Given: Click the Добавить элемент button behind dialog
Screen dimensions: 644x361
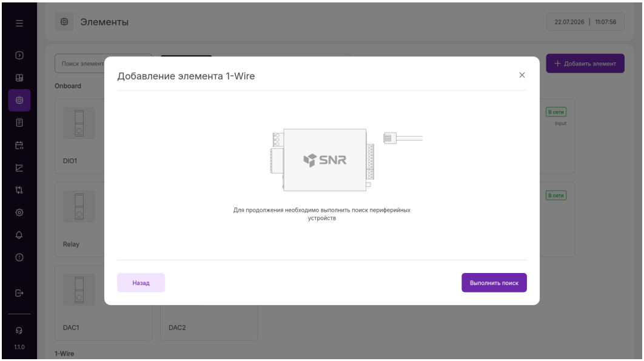Looking at the screenshot, I should (x=585, y=63).
